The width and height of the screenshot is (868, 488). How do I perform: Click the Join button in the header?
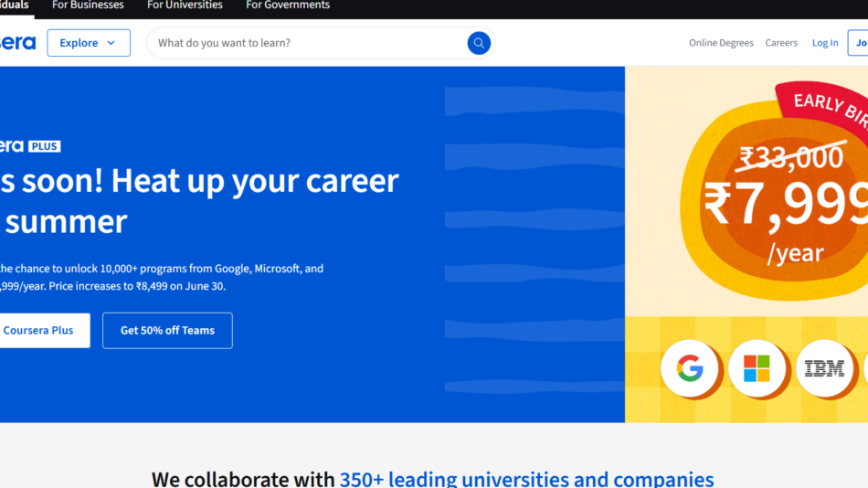coord(859,43)
